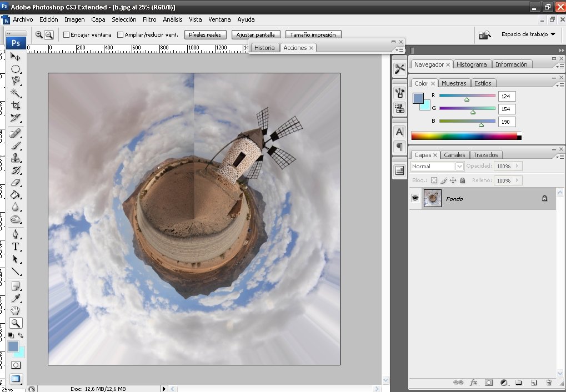The width and height of the screenshot is (566, 392).
Task: Enable the Ampliar/reducir vent. checkbox
Action: click(x=120, y=34)
